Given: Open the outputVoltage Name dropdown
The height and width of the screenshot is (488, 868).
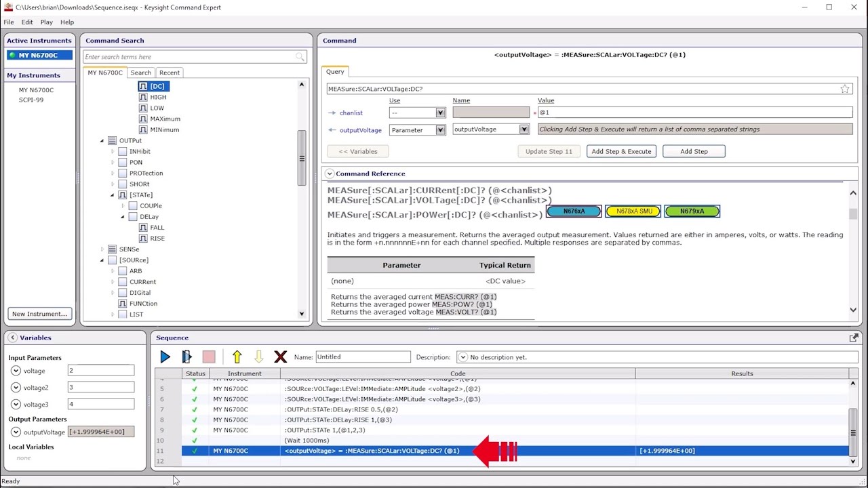Looking at the screenshot, I should [524, 129].
